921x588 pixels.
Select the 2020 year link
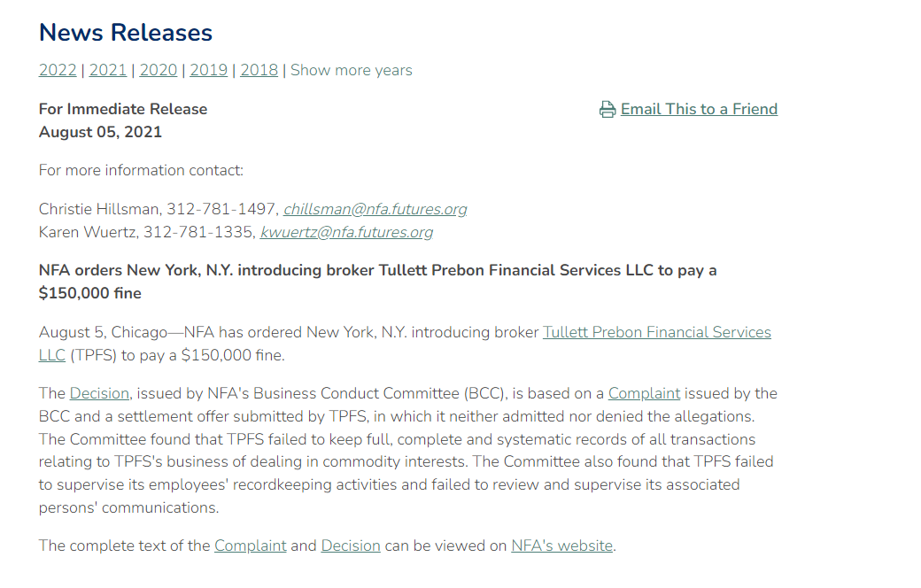pyautogui.click(x=159, y=70)
